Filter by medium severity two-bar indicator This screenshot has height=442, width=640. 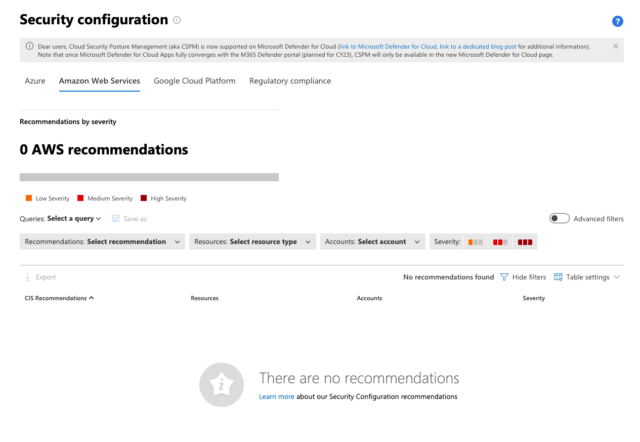click(x=500, y=242)
